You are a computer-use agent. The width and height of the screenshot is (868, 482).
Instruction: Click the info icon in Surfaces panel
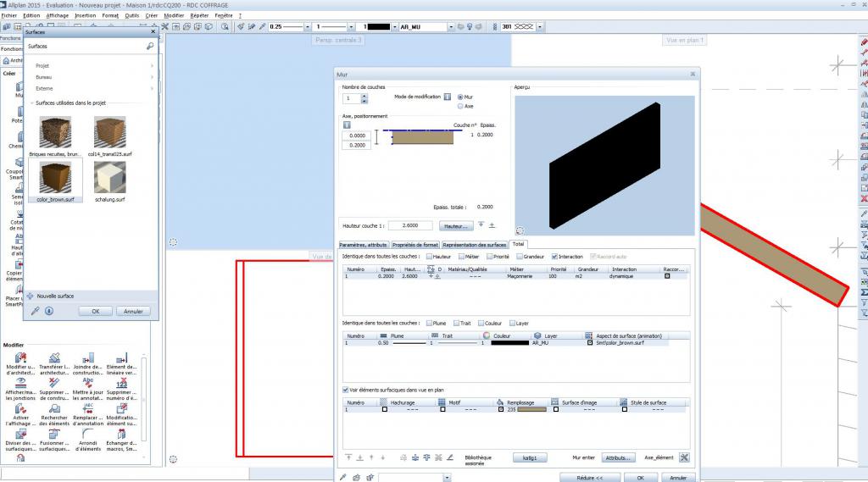tap(48, 311)
